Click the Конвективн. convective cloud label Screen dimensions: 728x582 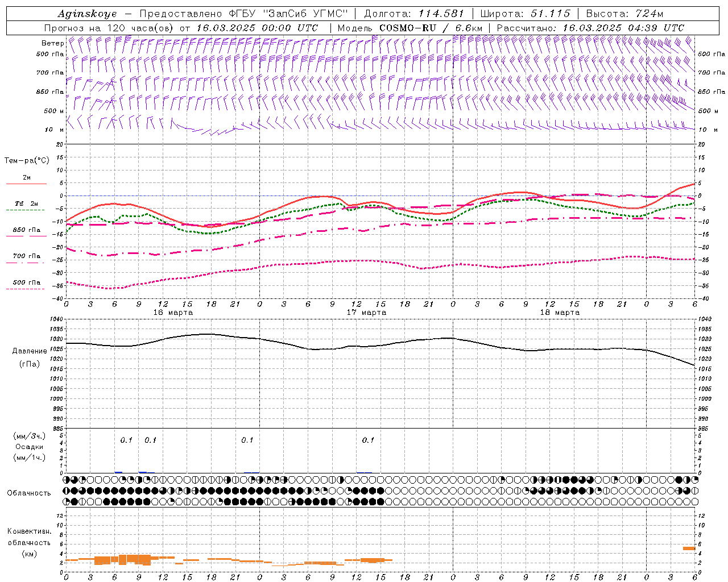29,531
